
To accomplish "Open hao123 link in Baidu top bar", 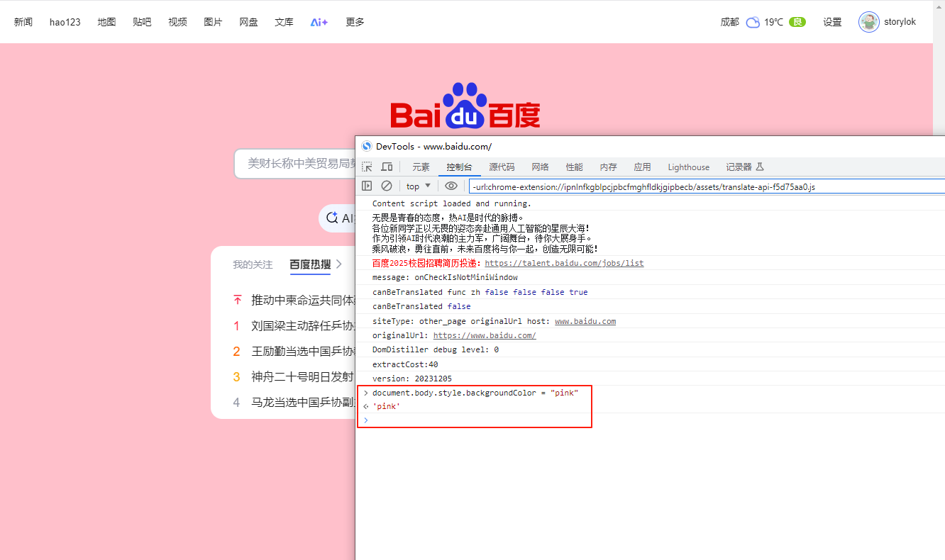I will click(x=65, y=22).
